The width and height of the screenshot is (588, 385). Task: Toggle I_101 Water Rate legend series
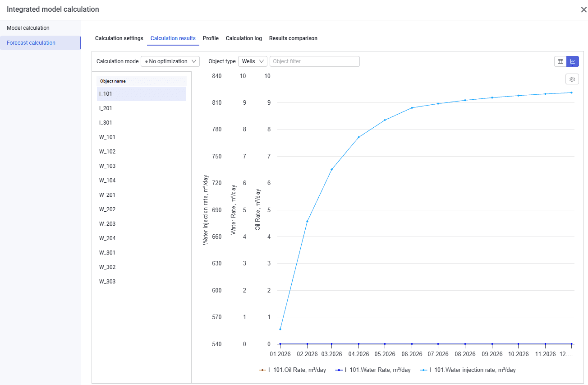tap(373, 370)
